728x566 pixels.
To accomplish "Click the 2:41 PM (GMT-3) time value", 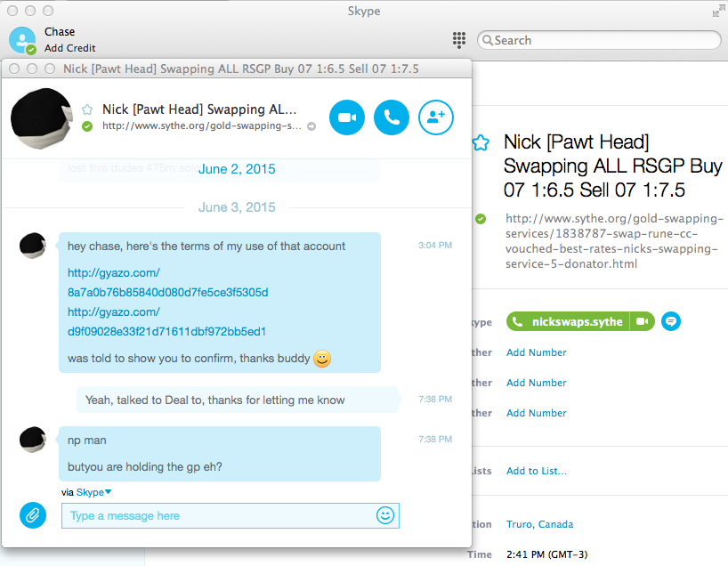I will click(x=547, y=554).
